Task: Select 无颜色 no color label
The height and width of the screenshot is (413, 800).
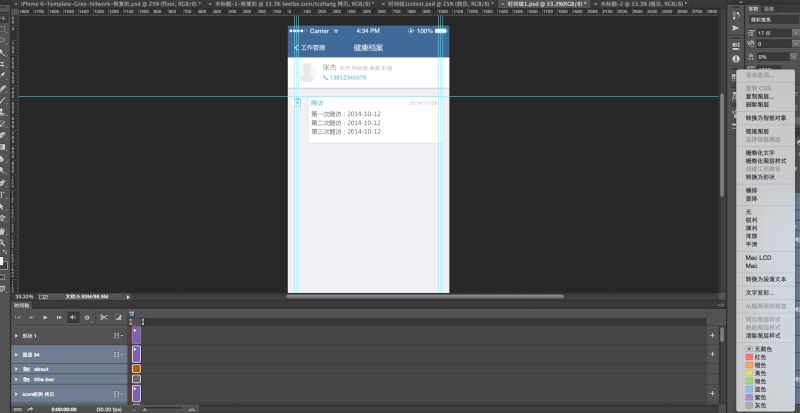Action: click(x=759, y=349)
